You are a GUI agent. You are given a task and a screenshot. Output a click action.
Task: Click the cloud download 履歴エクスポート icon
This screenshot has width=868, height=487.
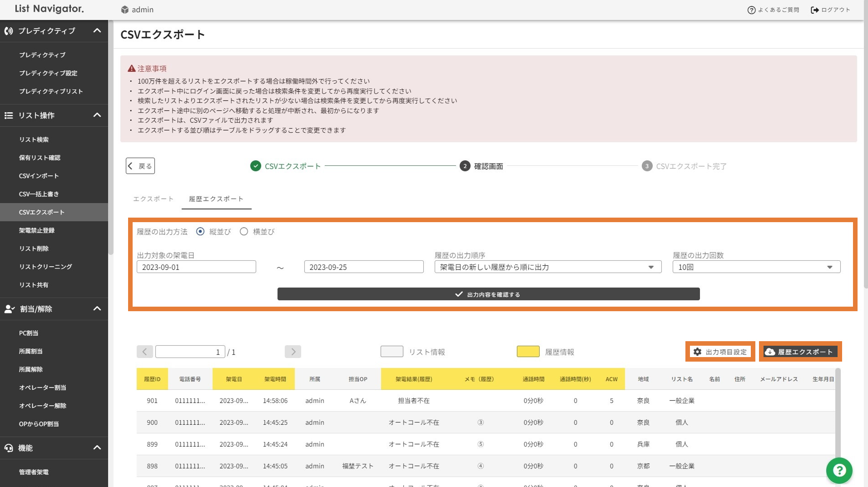770,352
